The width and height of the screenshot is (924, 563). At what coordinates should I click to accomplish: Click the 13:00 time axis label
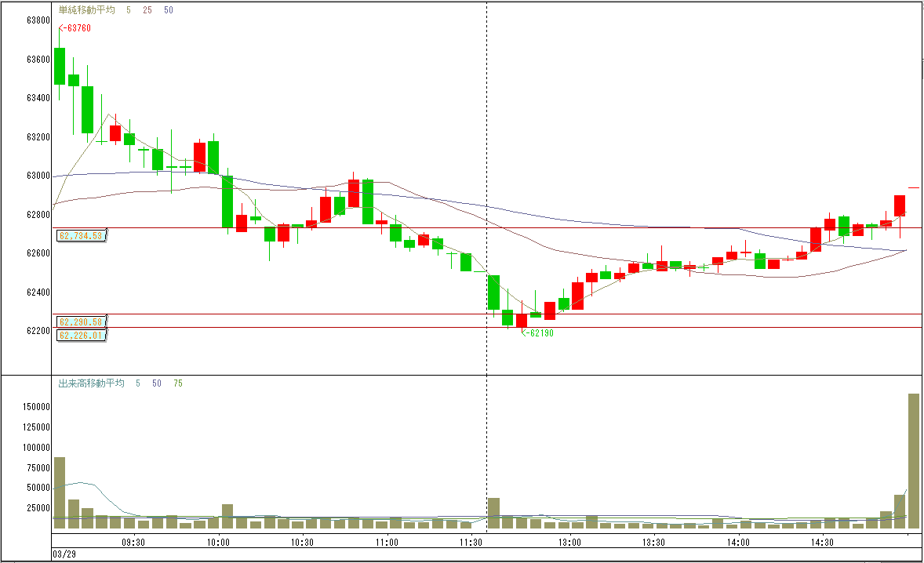569,542
